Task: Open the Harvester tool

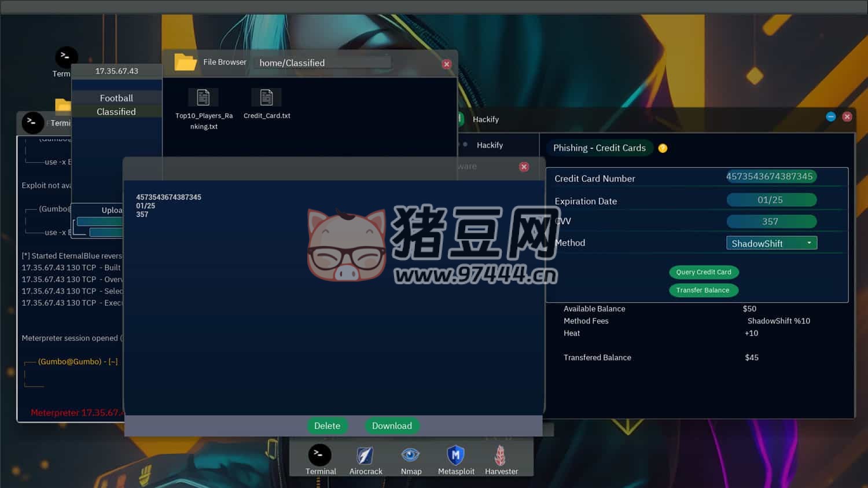Action: click(x=501, y=456)
